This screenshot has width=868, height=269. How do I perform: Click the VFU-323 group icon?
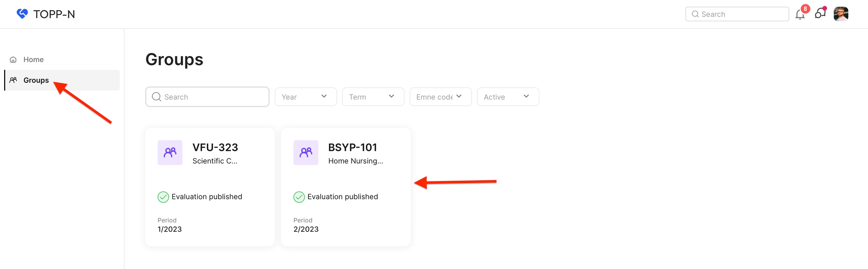pyautogui.click(x=170, y=152)
